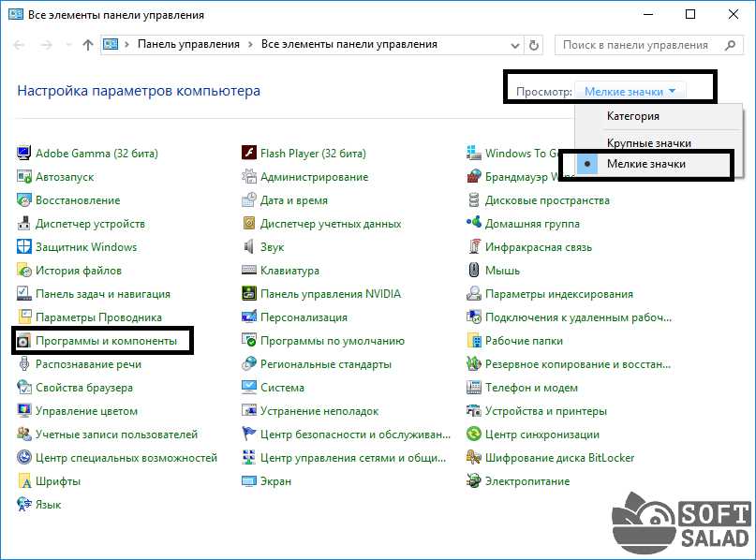Image resolution: width=756 pixels, height=560 pixels.
Task: Click the Adobe Gamma icon
Action: click(23, 154)
